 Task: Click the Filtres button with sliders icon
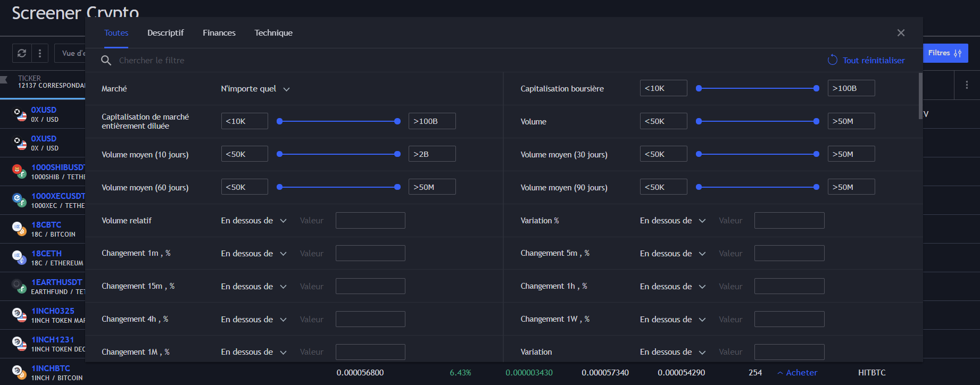coord(945,53)
